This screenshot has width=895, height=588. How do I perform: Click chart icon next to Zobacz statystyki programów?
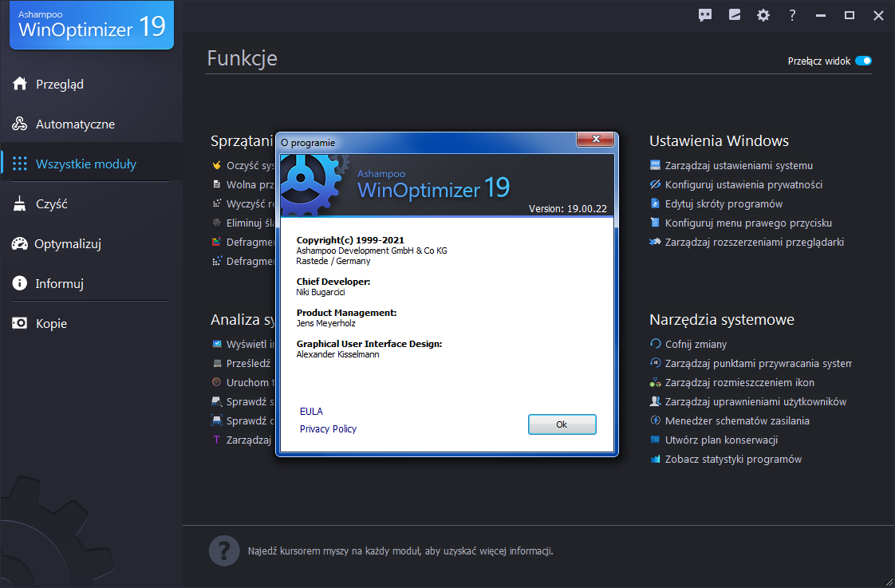point(655,459)
